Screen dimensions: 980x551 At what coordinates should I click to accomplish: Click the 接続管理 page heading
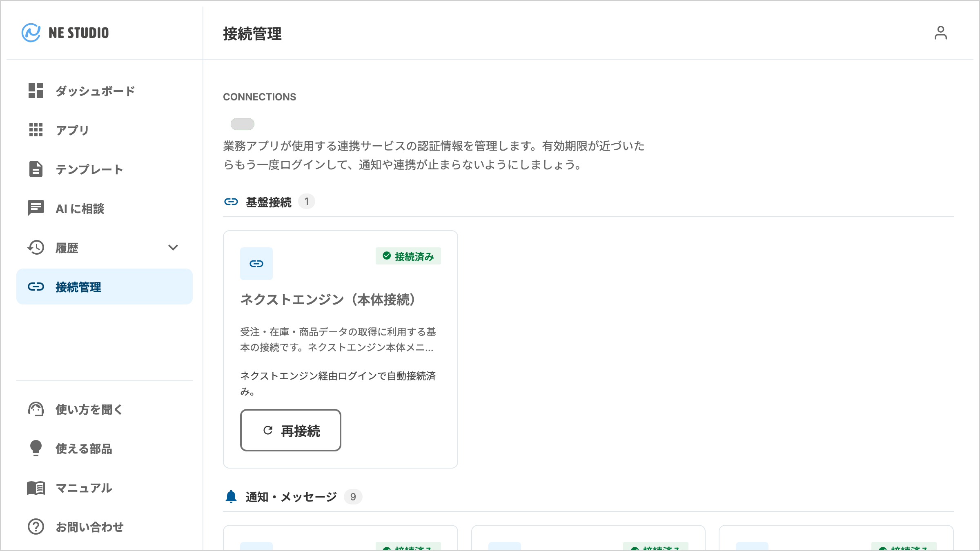click(252, 33)
